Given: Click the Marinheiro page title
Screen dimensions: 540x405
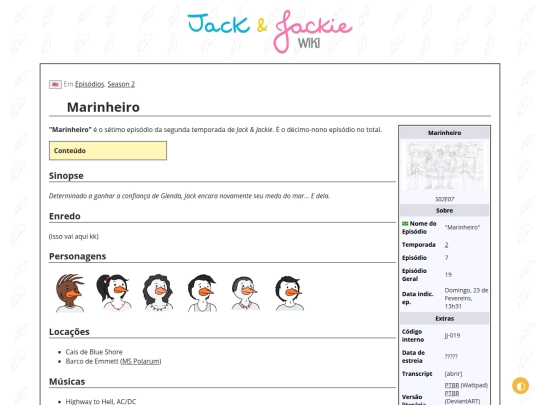Looking at the screenshot, I should (x=103, y=107).
